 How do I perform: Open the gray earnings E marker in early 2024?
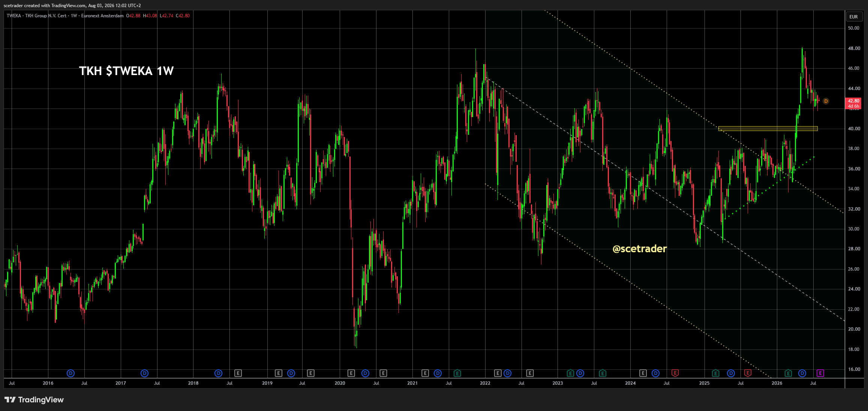pyautogui.click(x=643, y=373)
